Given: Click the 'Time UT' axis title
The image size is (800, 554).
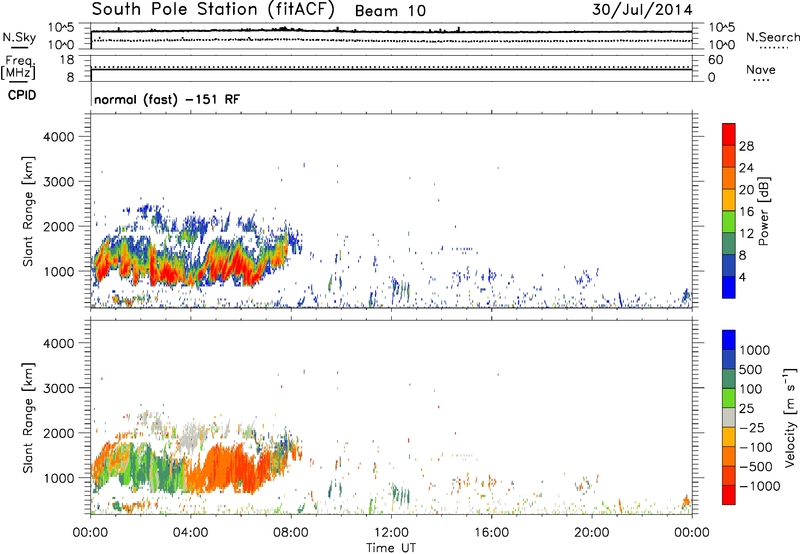Looking at the screenshot, I should point(391,548).
